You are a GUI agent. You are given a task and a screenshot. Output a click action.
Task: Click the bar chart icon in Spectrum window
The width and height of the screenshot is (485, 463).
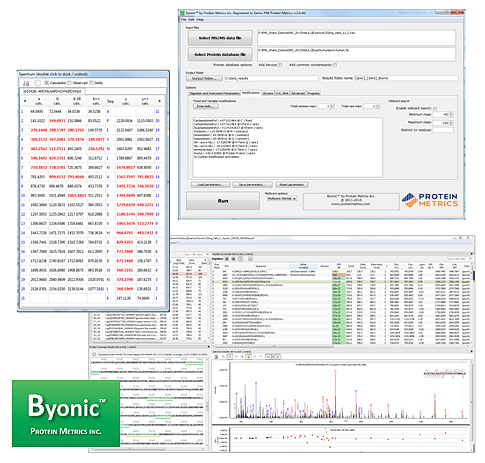[x=26, y=83]
